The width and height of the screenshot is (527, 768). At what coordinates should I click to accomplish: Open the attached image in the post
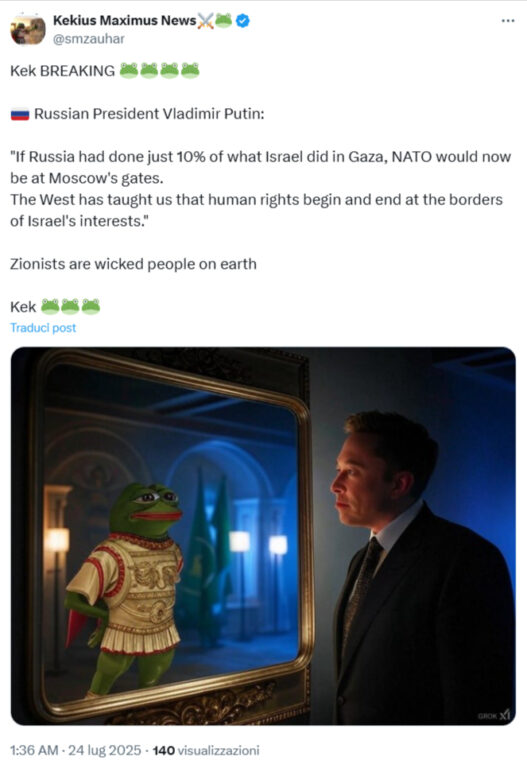click(x=263, y=536)
